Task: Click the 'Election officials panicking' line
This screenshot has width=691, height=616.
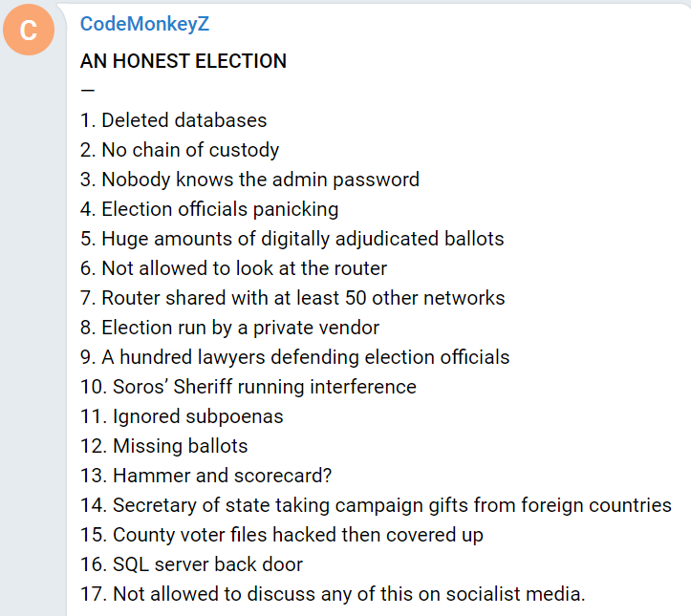Action: tap(209, 209)
